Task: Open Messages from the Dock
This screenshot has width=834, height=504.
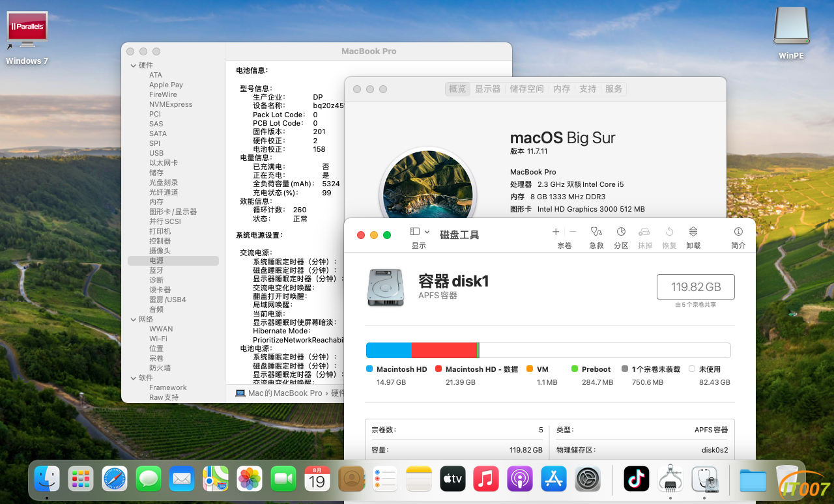Action: [x=149, y=479]
